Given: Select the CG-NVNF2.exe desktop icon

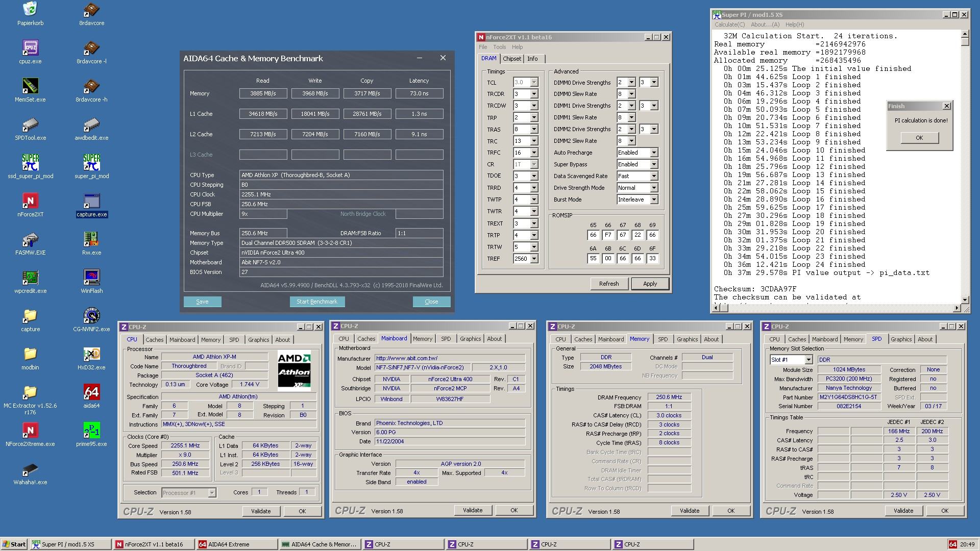Looking at the screenshot, I should coord(91,320).
